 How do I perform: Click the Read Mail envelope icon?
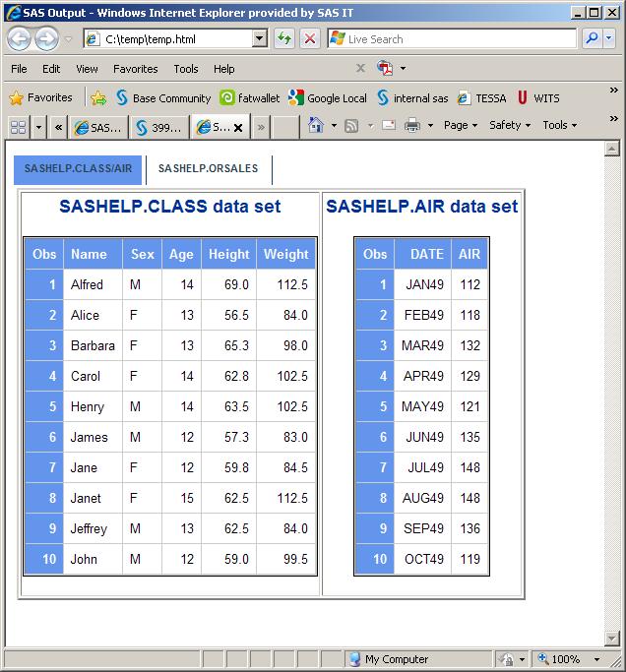(x=389, y=126)
